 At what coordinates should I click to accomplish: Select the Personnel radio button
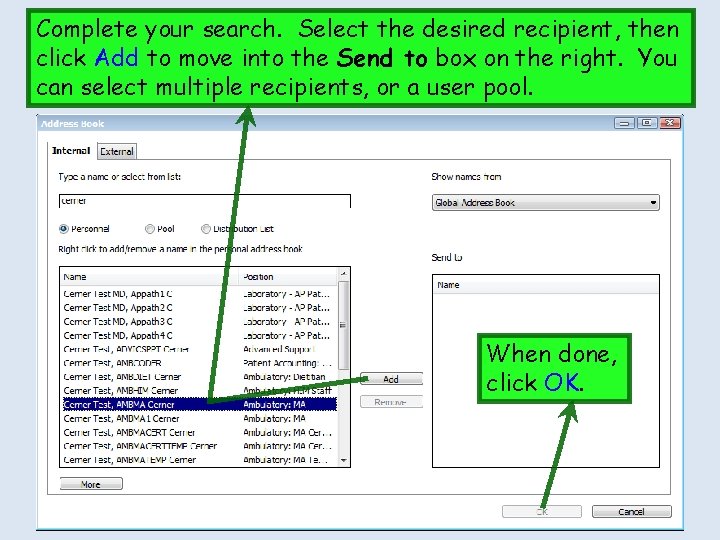point(64,229)
